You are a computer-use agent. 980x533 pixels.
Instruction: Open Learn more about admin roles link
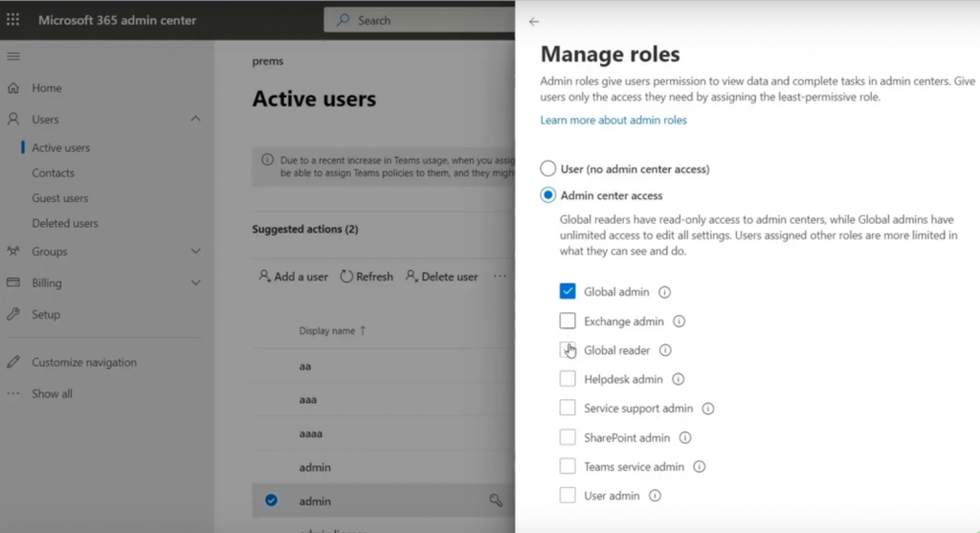point(613,120)
